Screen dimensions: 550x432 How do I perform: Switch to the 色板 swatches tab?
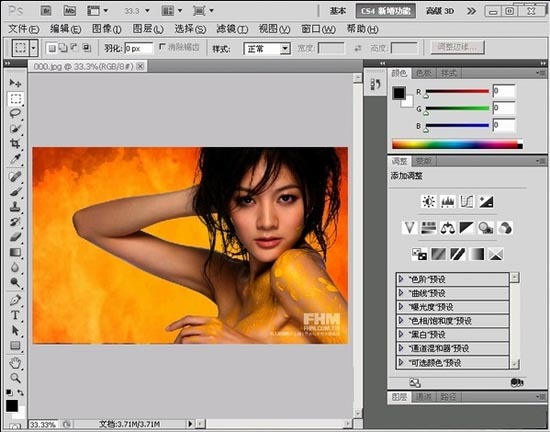(423, 73)
